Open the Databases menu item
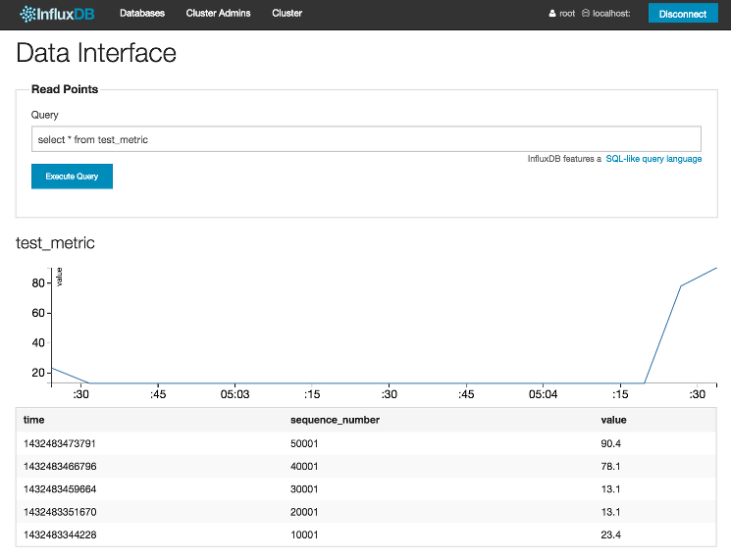731x560 pixels. click(x=142, y=13)
